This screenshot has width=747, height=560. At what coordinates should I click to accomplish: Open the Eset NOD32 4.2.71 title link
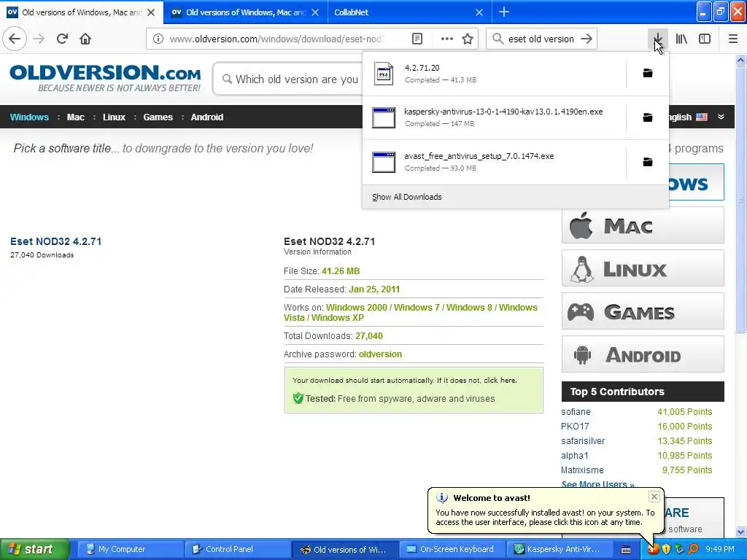[x=55, y=241]
